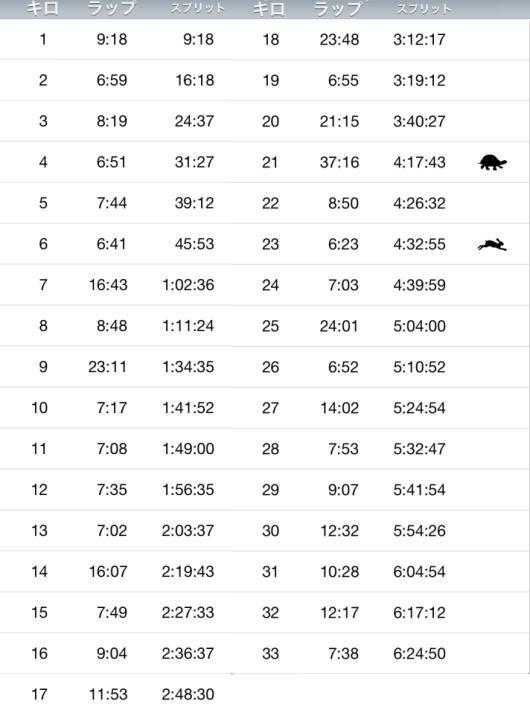
Task: Select the left ラップ column header
Action: [111, 9]
